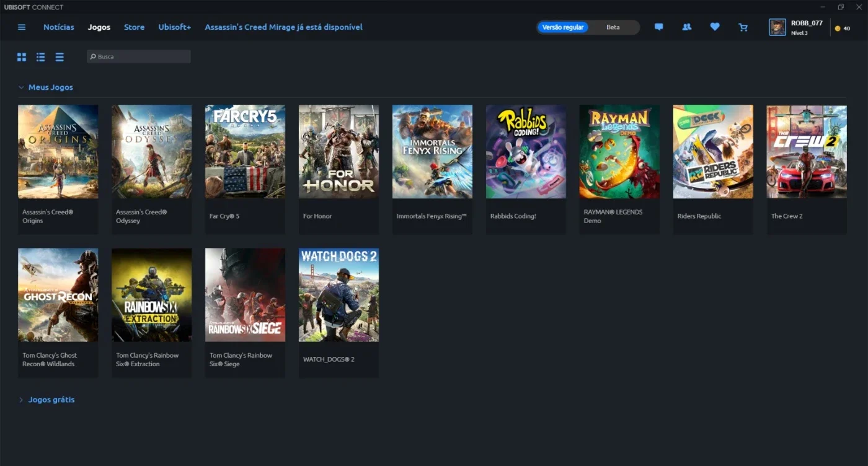This screenshot has width=868, height=466.
Task: Switch to compact list view
Action: click(x=60, y=57)
